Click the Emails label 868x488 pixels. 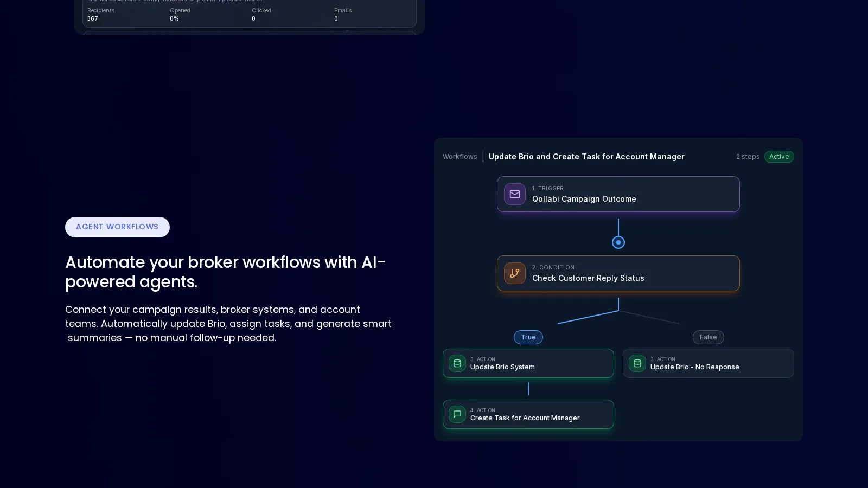[x=343, y=10]
